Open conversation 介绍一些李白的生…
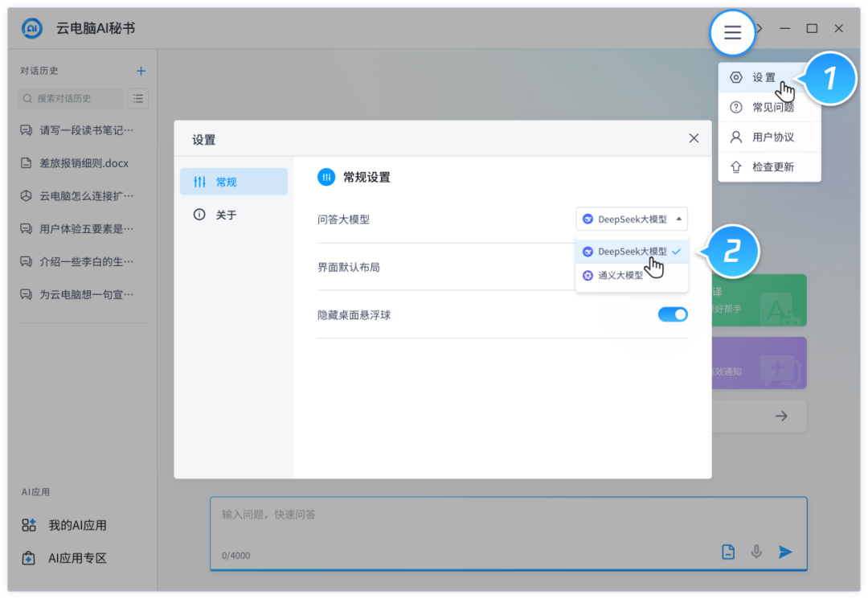Viewport: 868px width, 599px height. (77, 261)
